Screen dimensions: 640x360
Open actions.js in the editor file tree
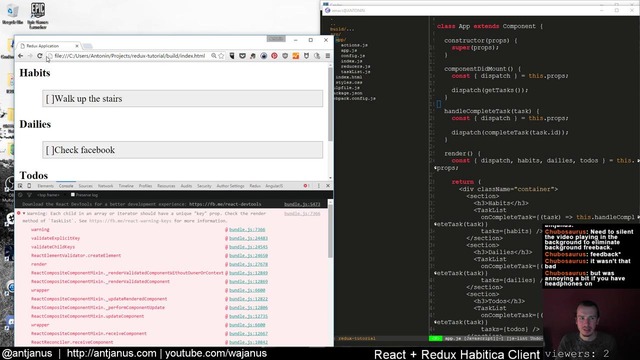pyautogui.click(x=354, y=45)
